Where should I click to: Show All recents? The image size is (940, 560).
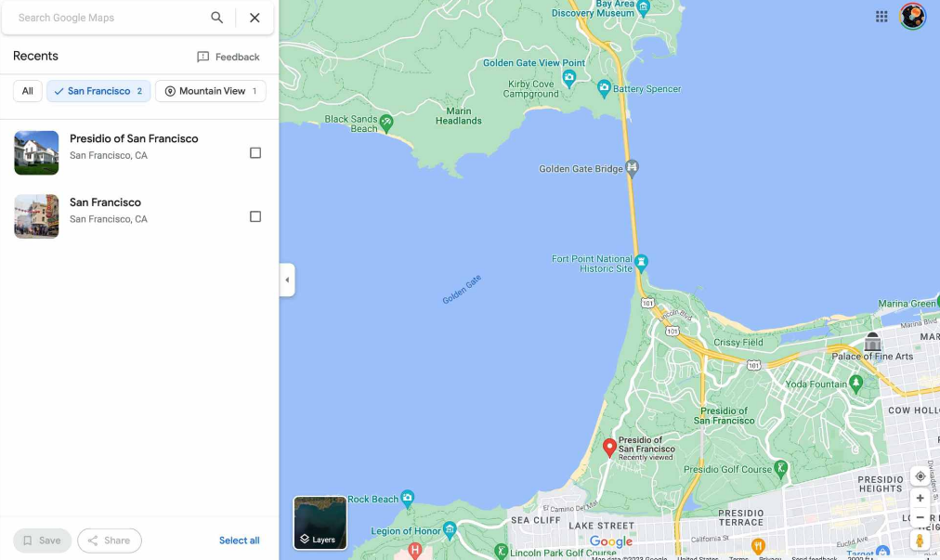pyautogui.click(x=28, y=91)
